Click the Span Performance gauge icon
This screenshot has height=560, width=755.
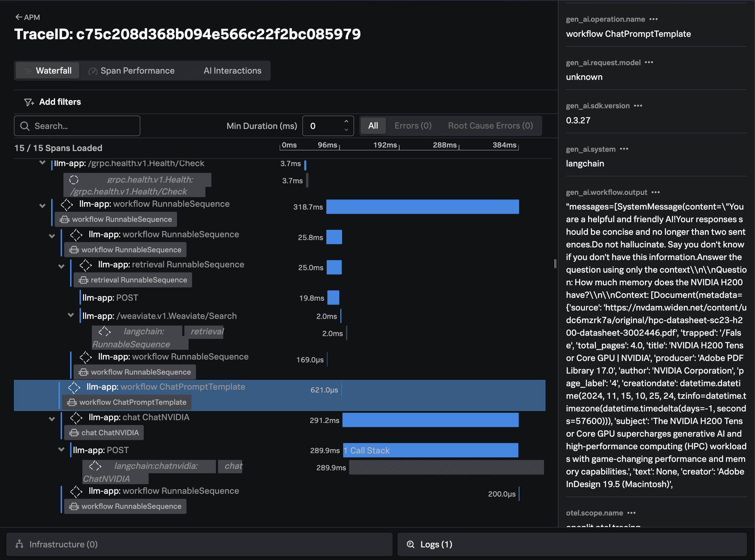[x=93, y=71]
